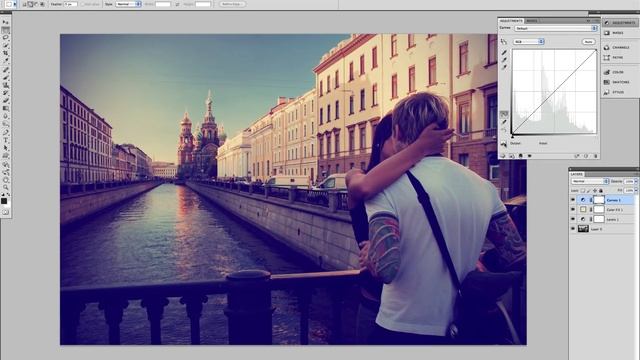This screenshot has height=360, width=640.
Task: Click the foreground color swatch in the toolbox
Action: (x=4, y=201)
